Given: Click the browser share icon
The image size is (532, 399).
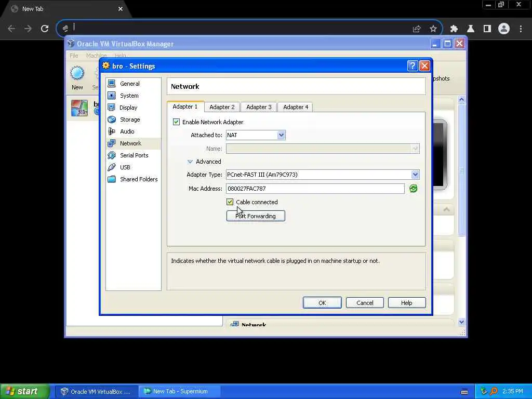Looking at the screenshot, I should pyautogui.click(x=417, y=29).
